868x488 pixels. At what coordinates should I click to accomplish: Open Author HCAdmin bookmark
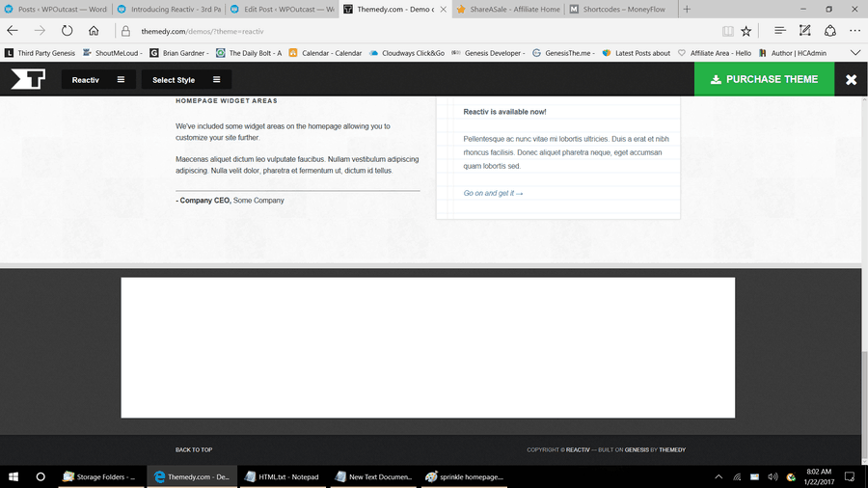point(792,53)
